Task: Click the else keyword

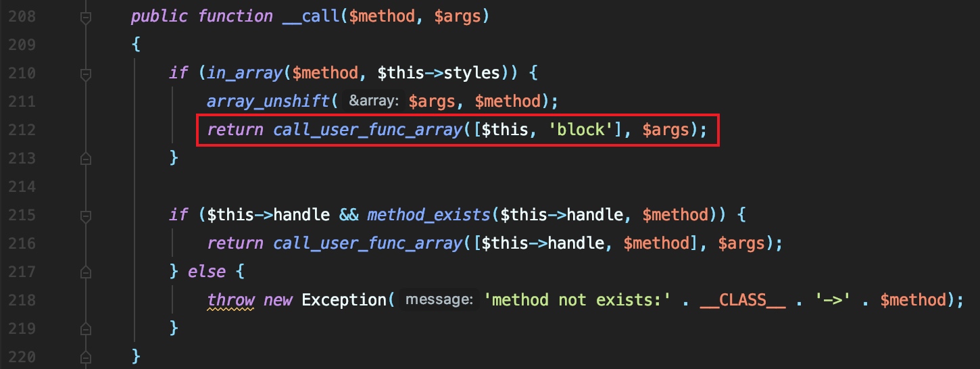Action: tap(207, 272)
